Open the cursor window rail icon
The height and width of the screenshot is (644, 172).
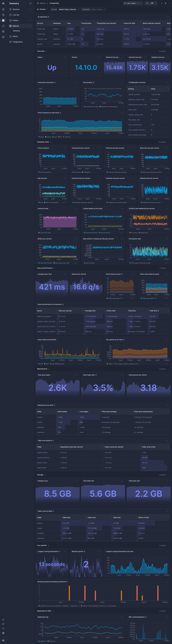[x=3, y=32]
